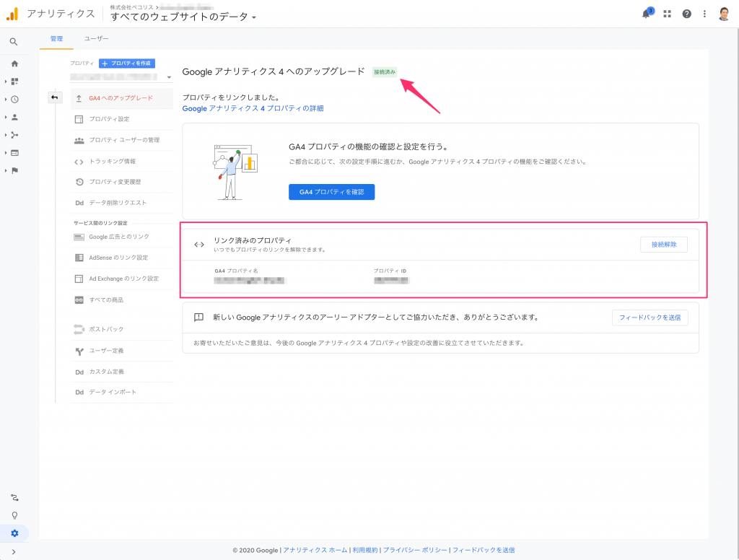Screen dimensions: 739x560
Task: Open Ad Exchange のリンク設定
Action: point(121,279)
